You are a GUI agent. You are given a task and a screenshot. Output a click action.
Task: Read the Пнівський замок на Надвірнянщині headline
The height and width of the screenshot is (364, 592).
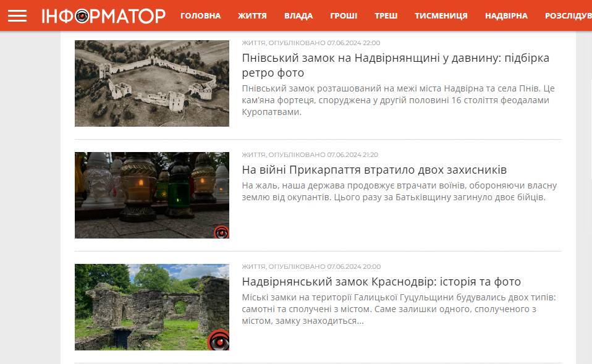point(395,66)
